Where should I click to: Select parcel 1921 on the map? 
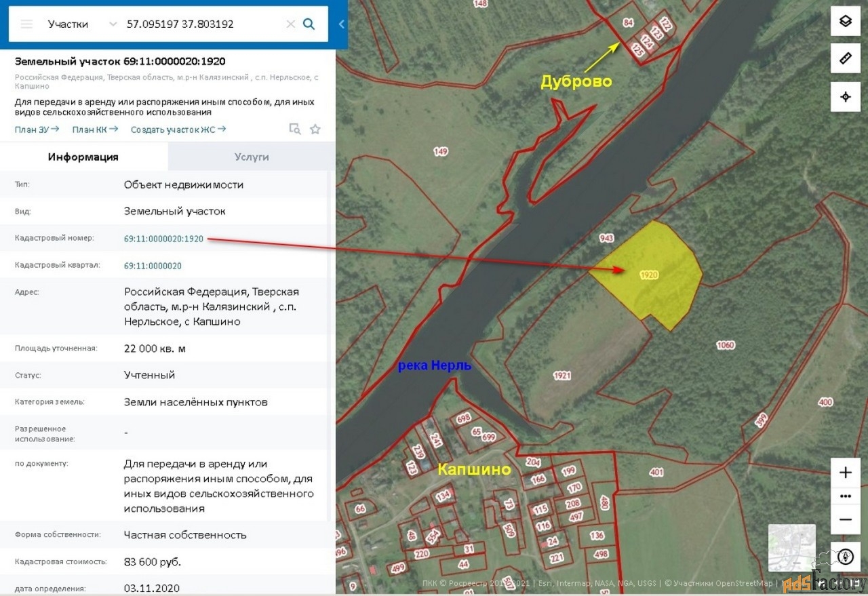click(x=562, y=375)
